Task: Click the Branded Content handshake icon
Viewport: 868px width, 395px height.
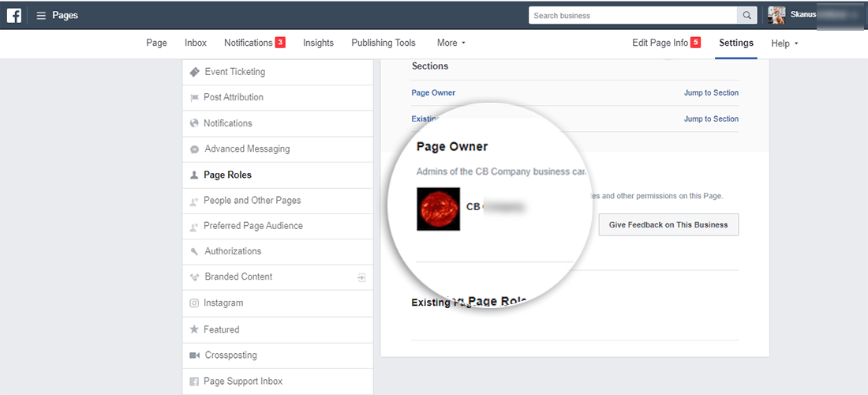Action: pos(194,277)
